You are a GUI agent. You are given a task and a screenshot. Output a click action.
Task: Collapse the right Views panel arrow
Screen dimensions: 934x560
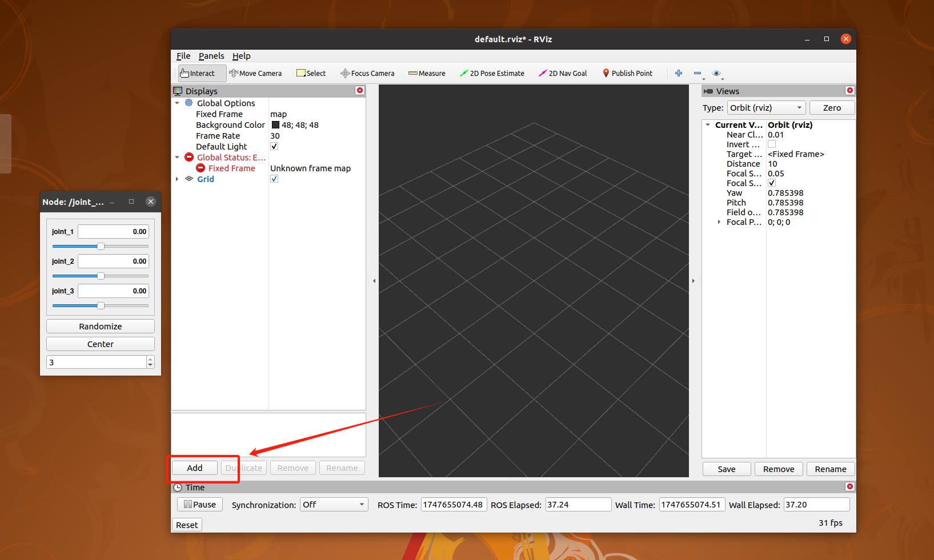694,281
